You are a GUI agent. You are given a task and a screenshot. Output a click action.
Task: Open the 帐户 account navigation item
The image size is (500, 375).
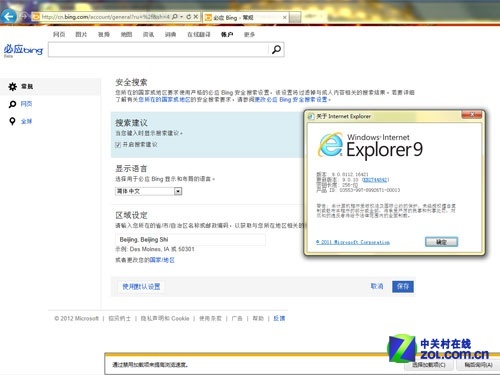click(227, 34)
